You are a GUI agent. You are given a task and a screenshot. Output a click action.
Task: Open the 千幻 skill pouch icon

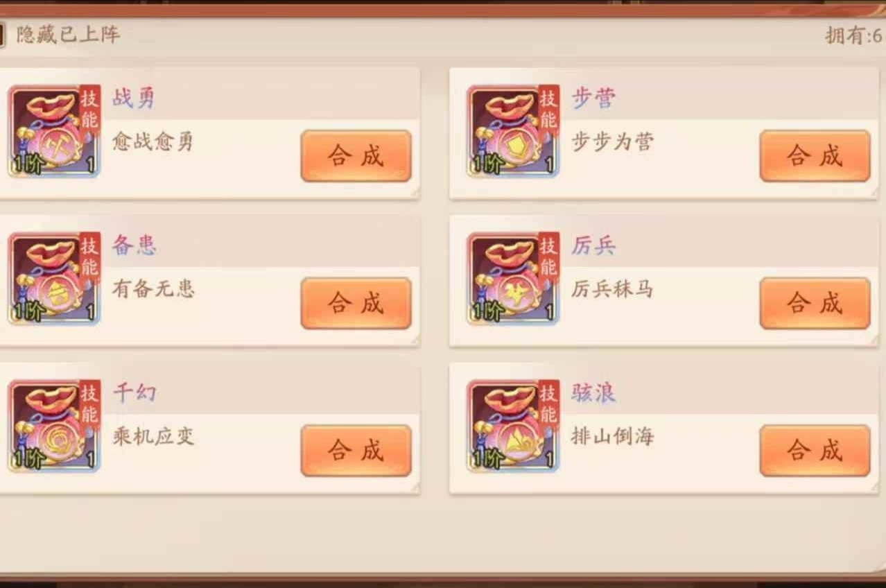click(54, 426)
